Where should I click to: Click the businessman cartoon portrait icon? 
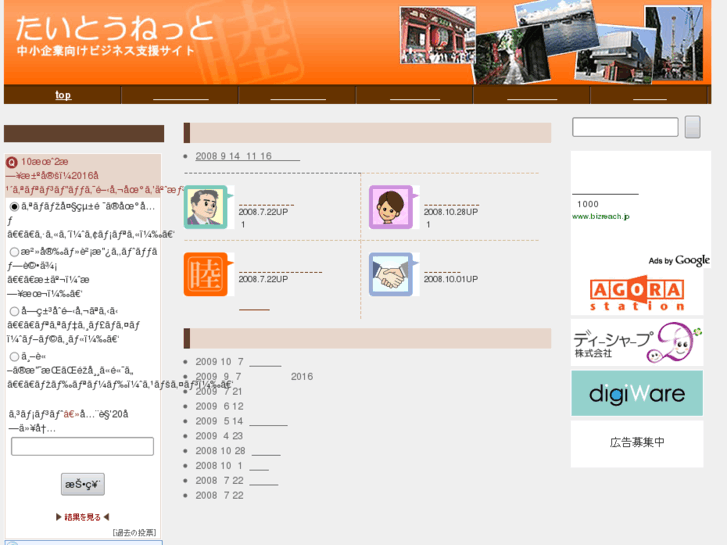(x=206, y=207)
